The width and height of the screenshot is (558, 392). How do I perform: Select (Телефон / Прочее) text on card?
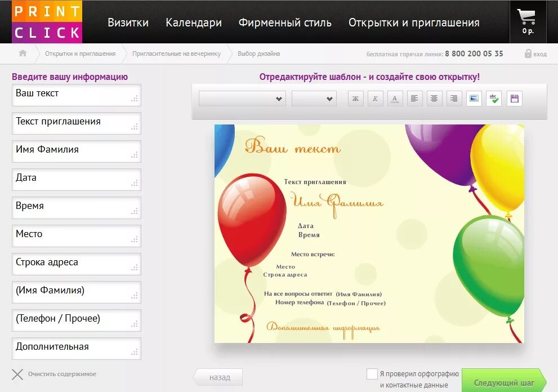(356, 304)
